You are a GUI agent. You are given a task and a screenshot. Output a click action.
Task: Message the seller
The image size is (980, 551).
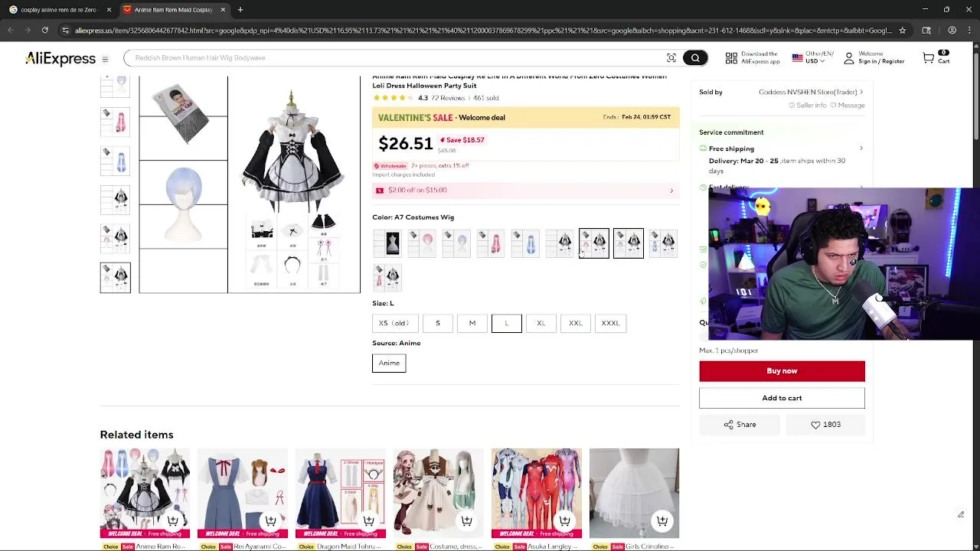(848, 106)
